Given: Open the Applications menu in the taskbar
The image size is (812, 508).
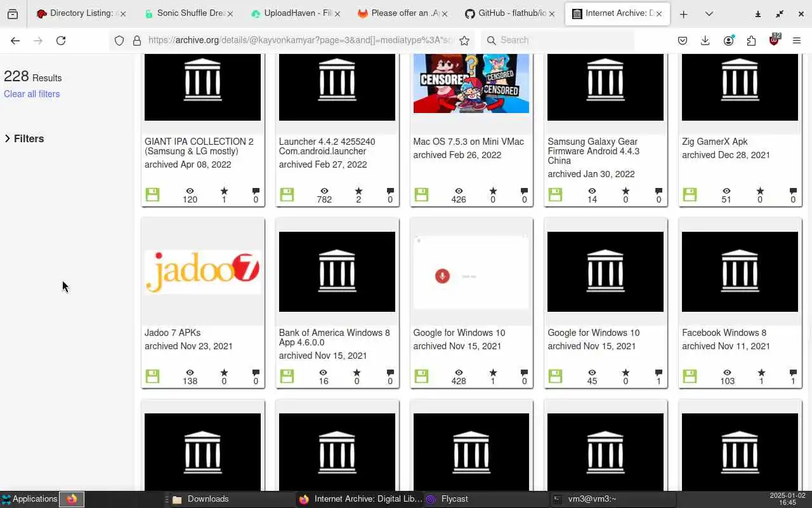Looking at the screenshot, I should (29, 499).
